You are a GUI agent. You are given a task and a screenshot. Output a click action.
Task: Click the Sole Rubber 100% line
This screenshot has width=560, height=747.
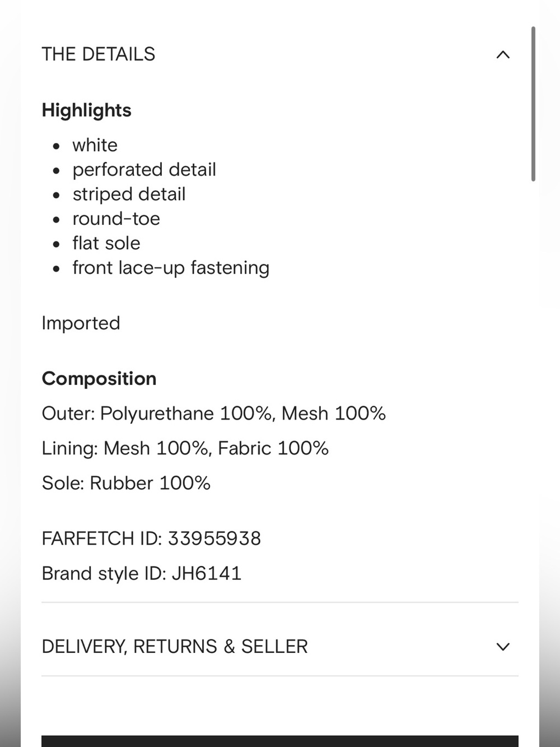(126, 483)
